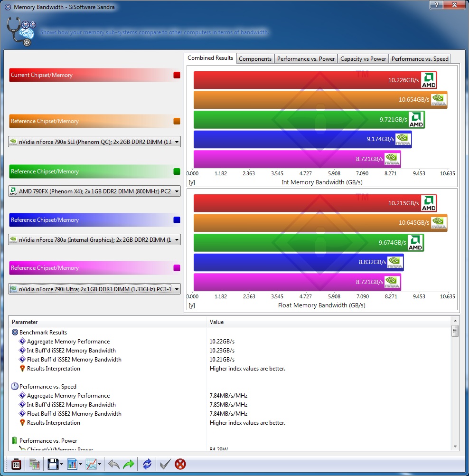
Task: Click the red 10.226GB/s Int bandwidth bar
Action: pyautogui.click(x=315, y=80)
